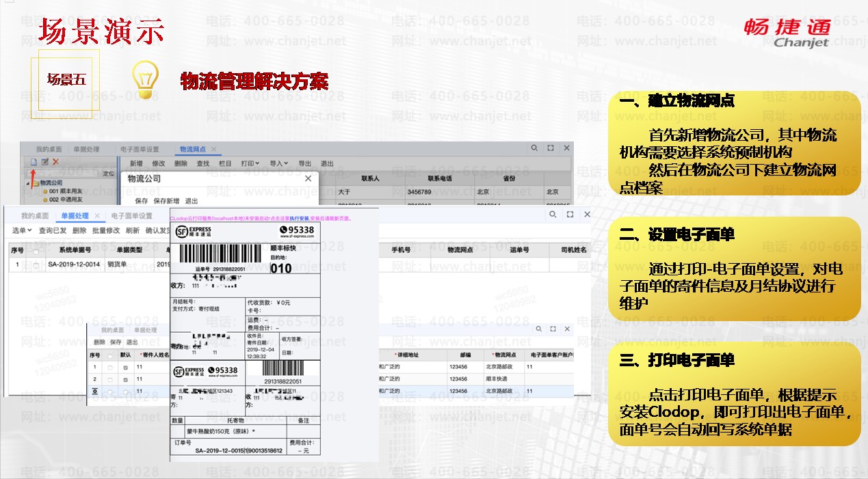
Task: Click 定位 button beside the tree
Action: point(108,174)
